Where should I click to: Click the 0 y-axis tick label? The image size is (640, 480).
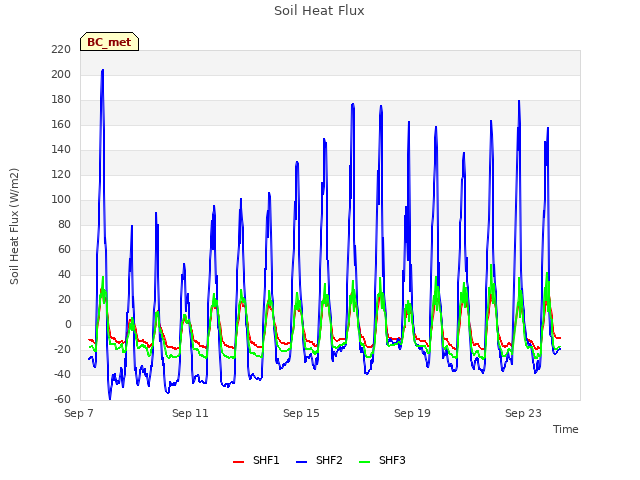(68, 324)
